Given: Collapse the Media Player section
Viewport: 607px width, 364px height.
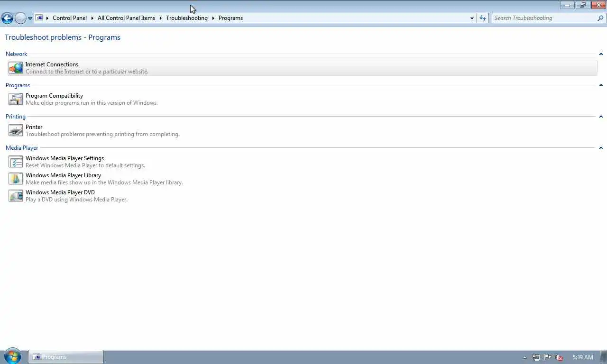Looking at the screenshot, I should 601,148.
